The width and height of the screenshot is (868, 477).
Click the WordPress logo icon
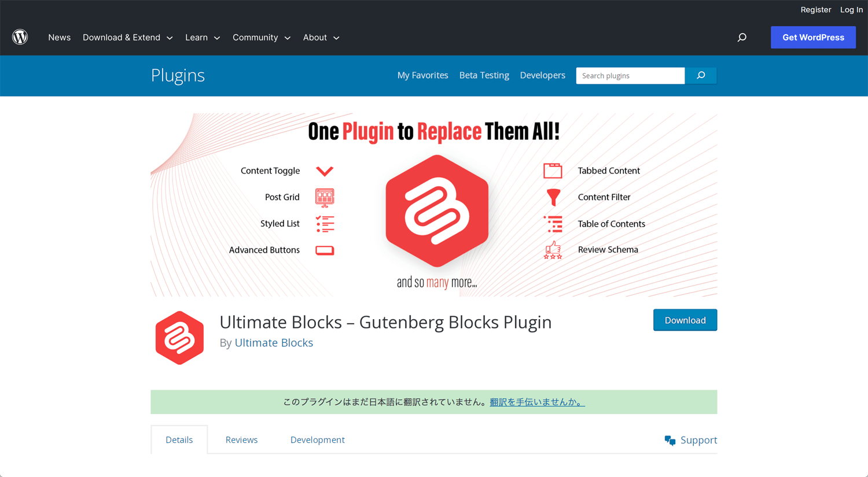pos(20,37)
